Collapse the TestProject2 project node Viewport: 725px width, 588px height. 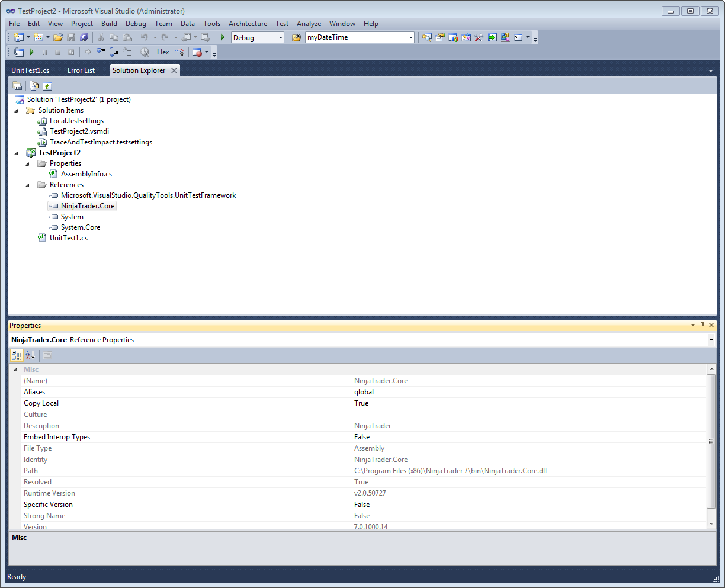pos(16,153)
